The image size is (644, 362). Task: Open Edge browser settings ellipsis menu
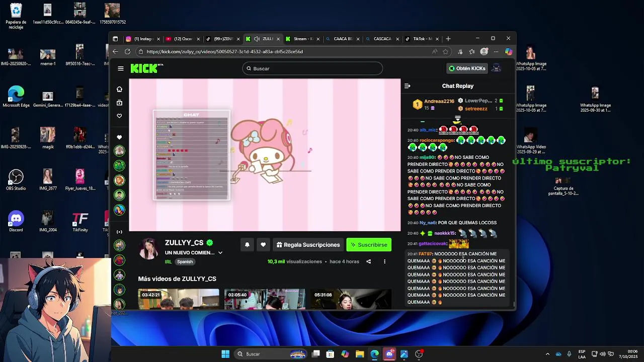point(496,51)
